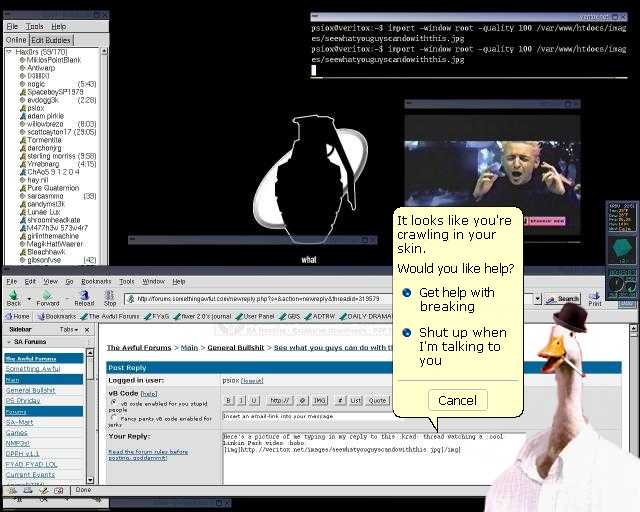This screenshot has width=640, height=512.
Task: Click the List vB code button
Action: point(355,401)
